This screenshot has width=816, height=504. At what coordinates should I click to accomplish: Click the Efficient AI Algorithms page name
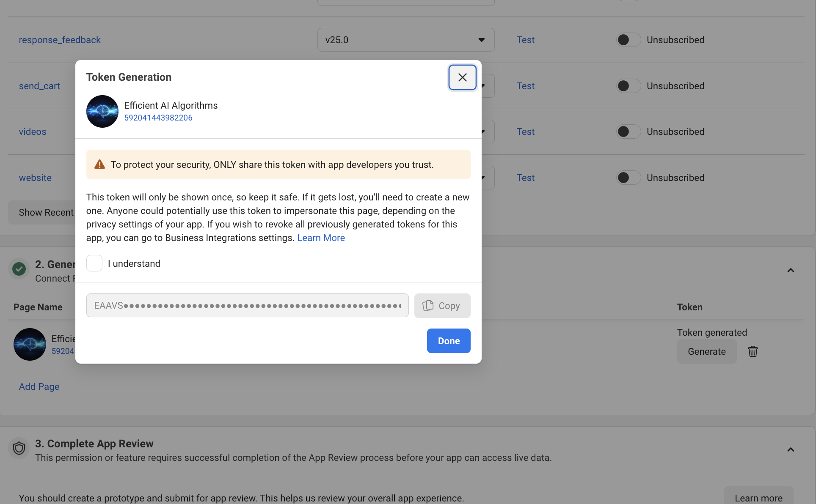point(171,105)
